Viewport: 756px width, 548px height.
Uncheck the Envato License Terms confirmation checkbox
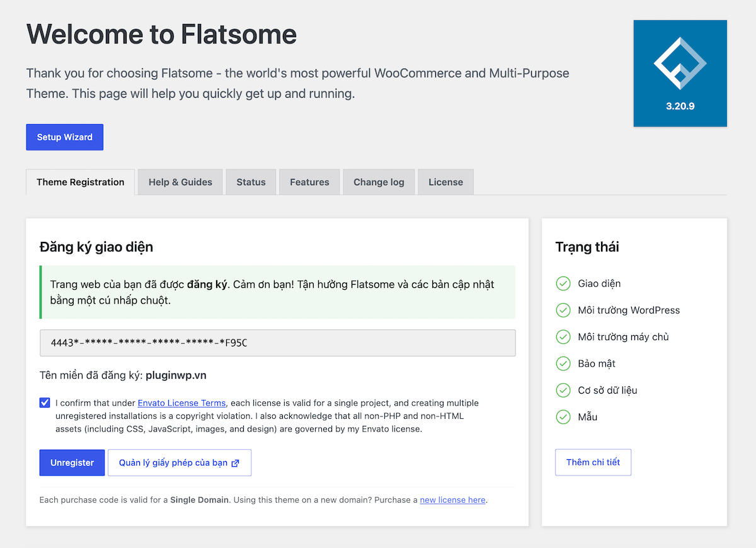(x=45, y=403)
